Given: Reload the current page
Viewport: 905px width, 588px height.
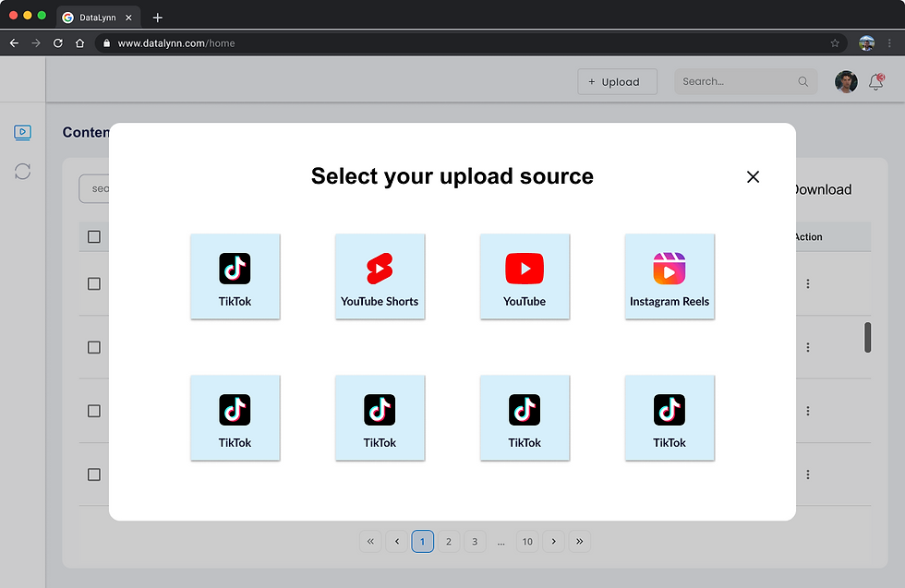Looking at the screenshot, I should (x=57, y=43).
